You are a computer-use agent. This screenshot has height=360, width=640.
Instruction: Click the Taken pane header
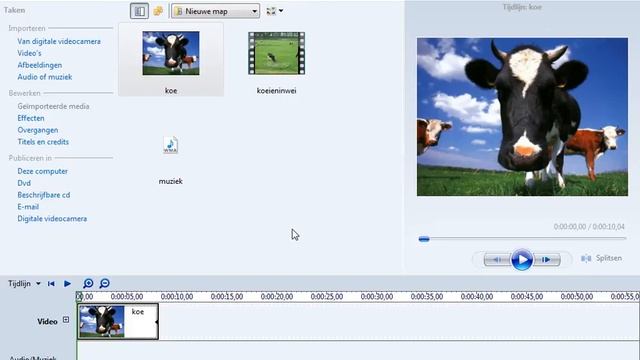click(14, 10)
